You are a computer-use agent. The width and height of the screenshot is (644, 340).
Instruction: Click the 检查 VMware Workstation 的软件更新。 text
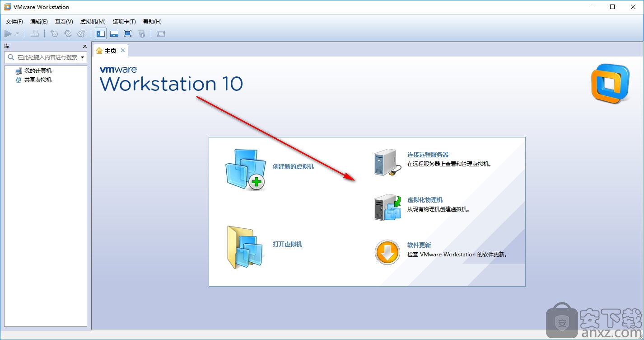(x=458, y=255)
